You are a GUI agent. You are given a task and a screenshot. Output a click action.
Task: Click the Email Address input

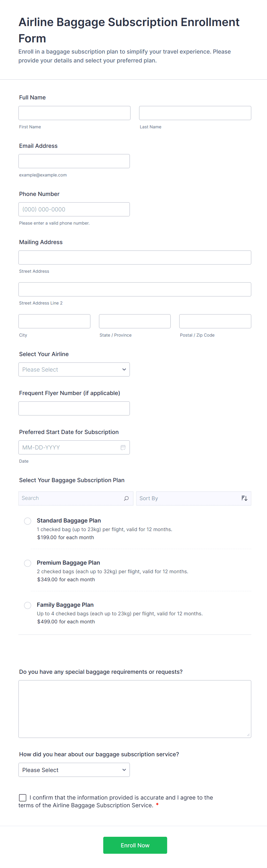tap(74, 161)
